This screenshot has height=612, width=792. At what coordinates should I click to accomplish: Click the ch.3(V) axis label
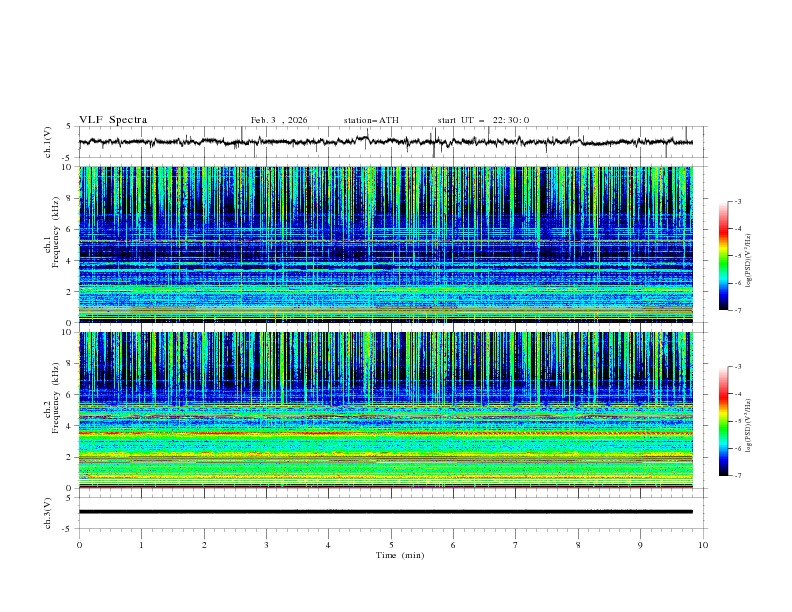point(48,513)
